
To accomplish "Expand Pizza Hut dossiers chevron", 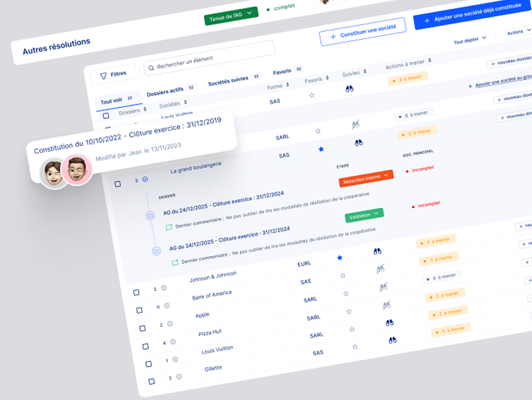I will [x=172, y=342].
